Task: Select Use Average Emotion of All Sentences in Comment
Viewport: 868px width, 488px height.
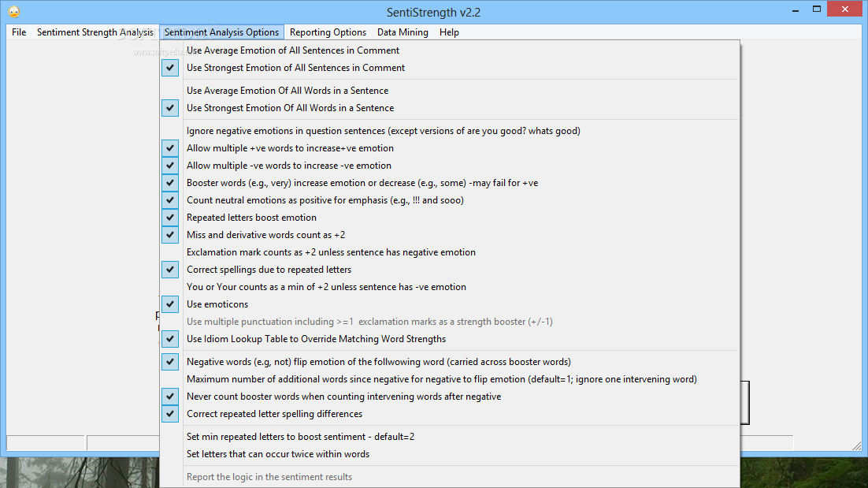Action: click(x=450, y=50)
